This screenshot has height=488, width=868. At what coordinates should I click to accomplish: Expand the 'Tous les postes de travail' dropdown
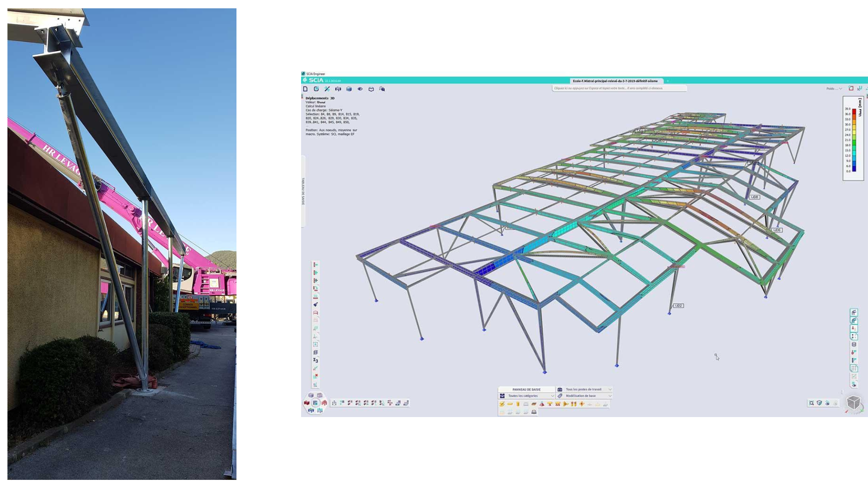click(585, 389)
